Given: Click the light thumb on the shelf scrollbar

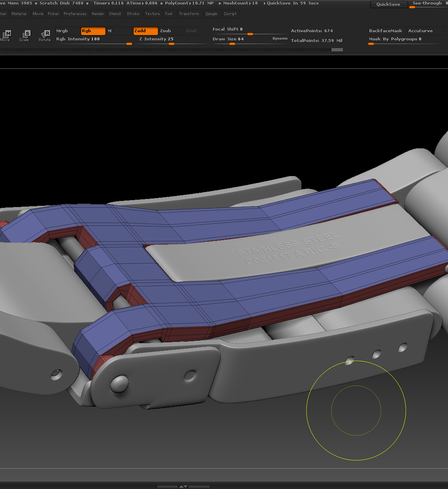Looking at the screenshot, I should 337,50.
